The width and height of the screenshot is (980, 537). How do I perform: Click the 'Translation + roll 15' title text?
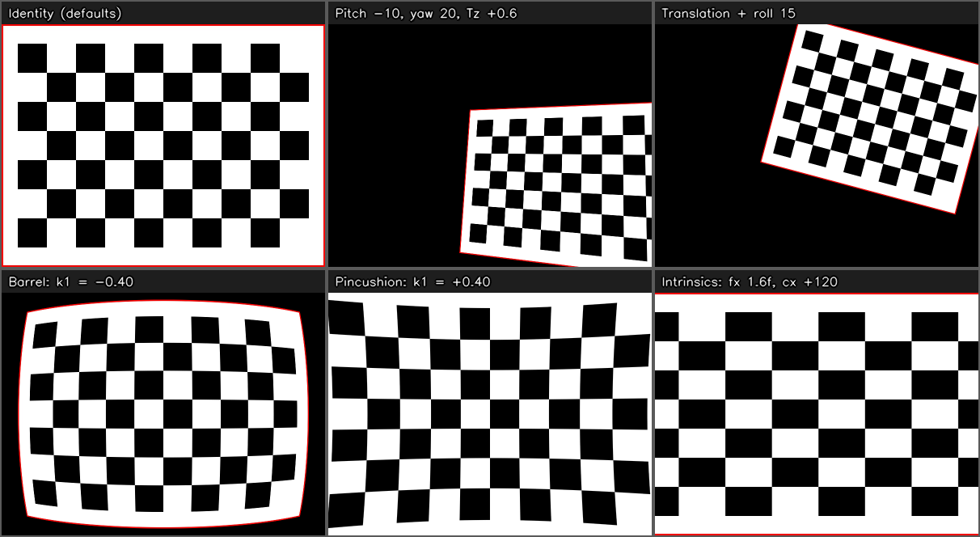tap(728, 13)
